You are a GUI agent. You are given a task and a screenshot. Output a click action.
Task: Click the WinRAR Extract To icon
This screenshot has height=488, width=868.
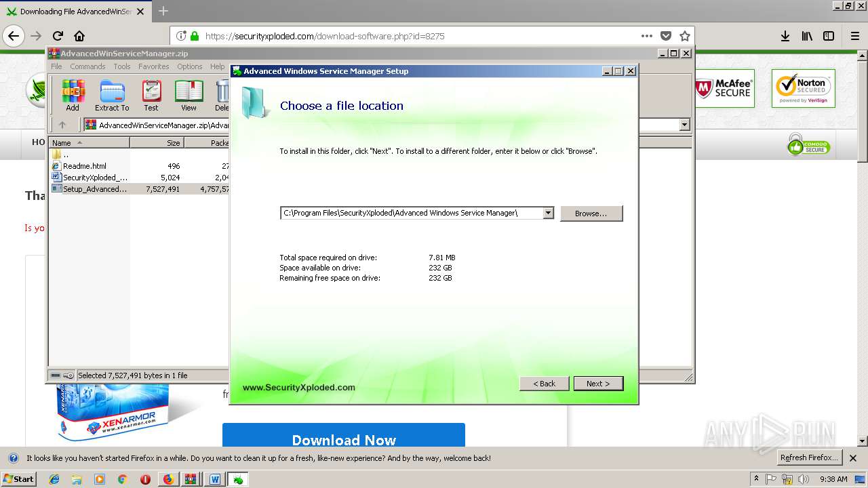pyautogui.click(x=112, y=96)
